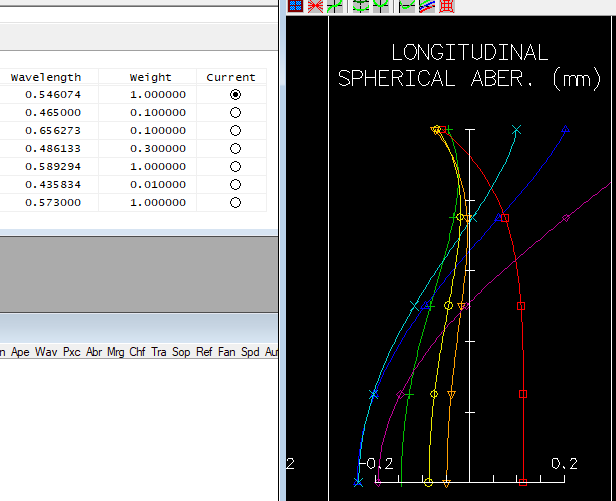This screenshot has width=616, height=501.
Task: Click the LONGITUDINAL SPHERICAL ABER. plot title
Action: pos(470,66)
